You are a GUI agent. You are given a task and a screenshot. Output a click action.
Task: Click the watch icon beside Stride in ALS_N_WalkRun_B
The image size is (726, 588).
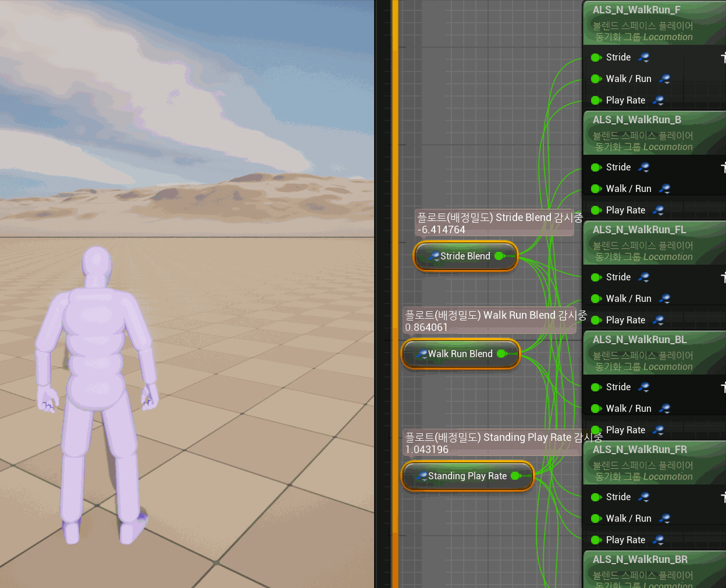click(x=643, y=167)
